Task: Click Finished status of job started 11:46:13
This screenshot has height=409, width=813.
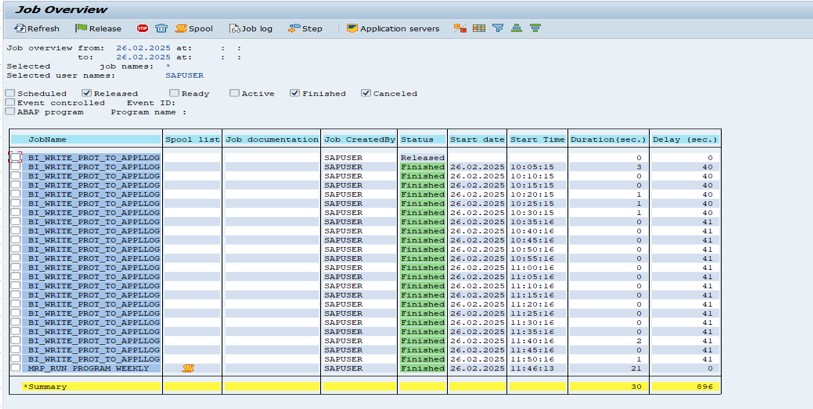Action: (423, 368)
